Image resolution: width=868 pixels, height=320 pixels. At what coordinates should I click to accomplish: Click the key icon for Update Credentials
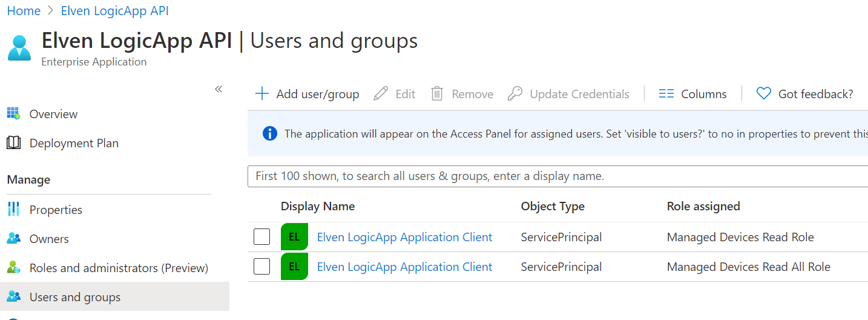click(x=515, y=94)
